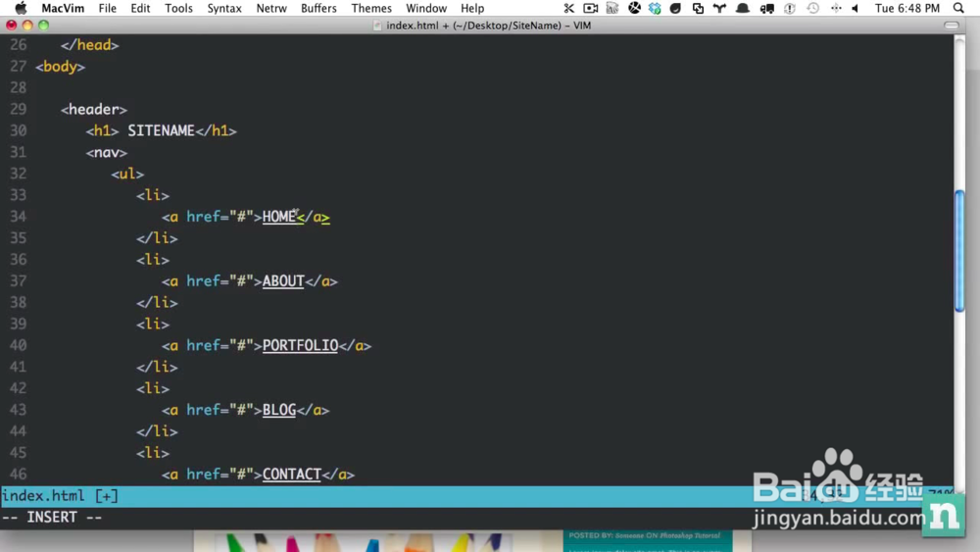
Task: Click the li tag on line 45
Action: pos(153,453)
